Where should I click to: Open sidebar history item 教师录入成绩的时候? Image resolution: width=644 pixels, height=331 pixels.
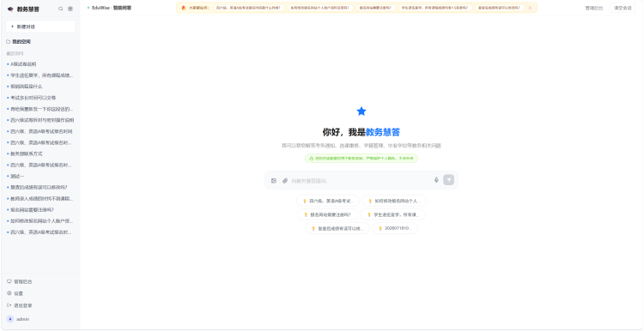point(40,199)
